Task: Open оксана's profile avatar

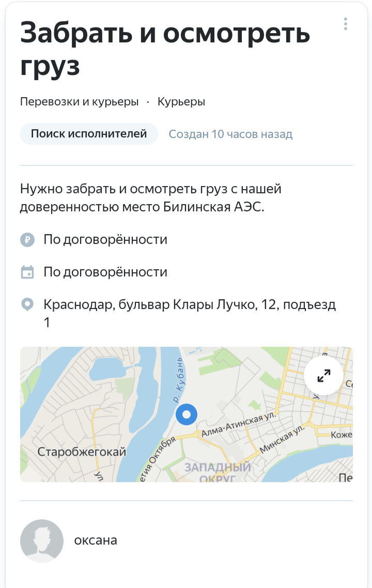Action: coord(42,541)
